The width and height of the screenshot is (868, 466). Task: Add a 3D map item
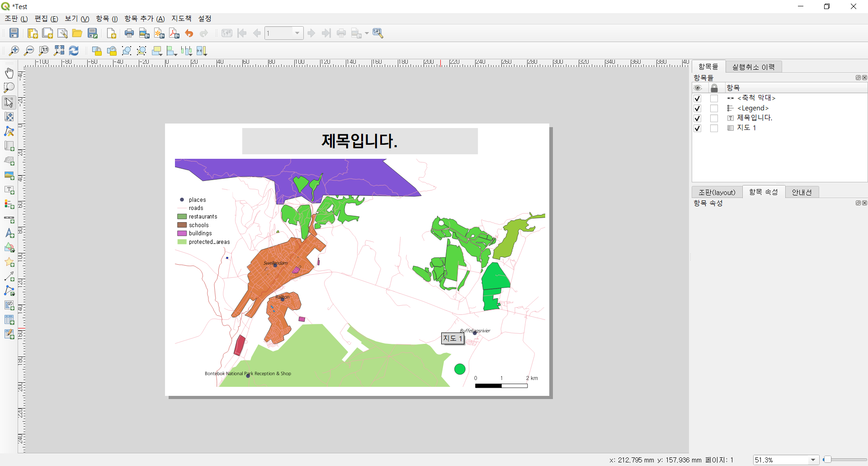tap(9, 161)
